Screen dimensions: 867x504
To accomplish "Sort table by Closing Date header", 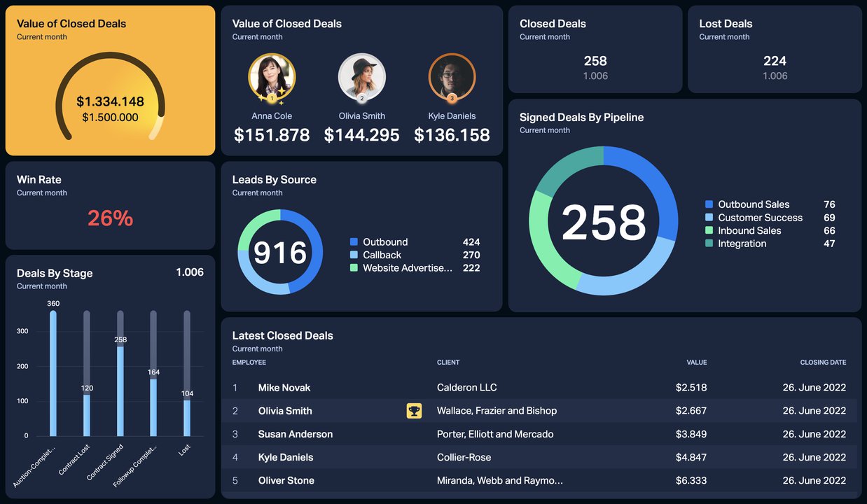I will click(x=823, y=363).
